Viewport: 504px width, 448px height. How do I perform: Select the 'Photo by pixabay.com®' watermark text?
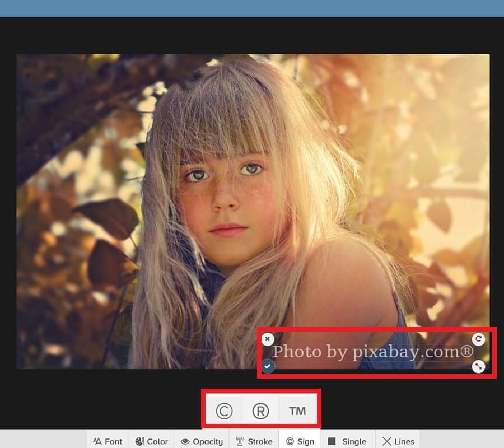tap(373, 352)
